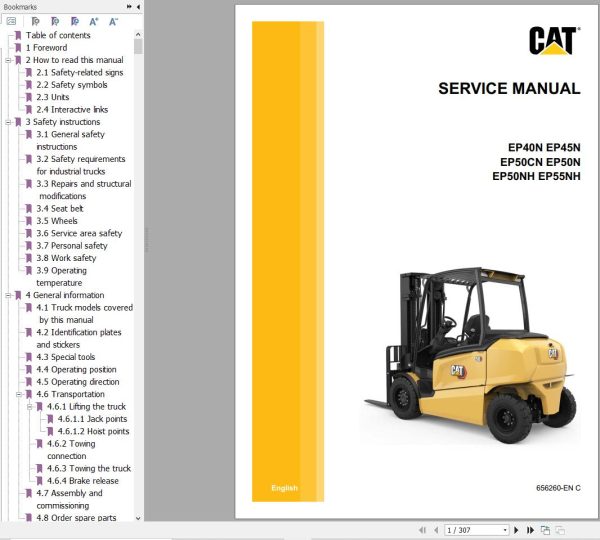
Task: Jump to '4.6.1.2 Hoist points'
Action: tap(93, 431)
